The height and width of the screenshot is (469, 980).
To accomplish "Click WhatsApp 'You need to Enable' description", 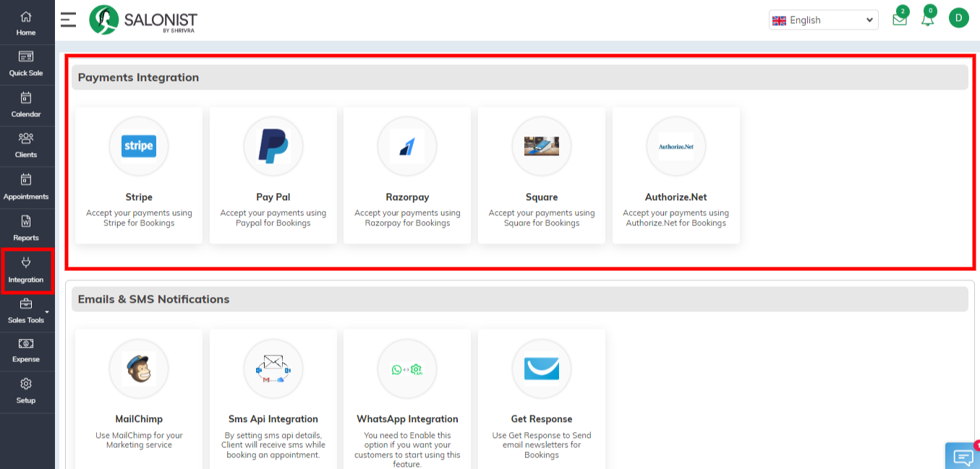I will pyautogui.click(x=407, y=449).
